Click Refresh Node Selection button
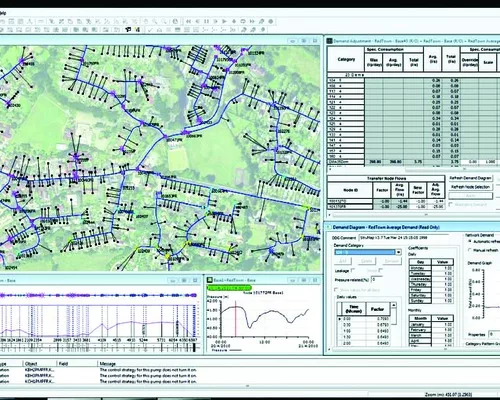 pos(470,187)
